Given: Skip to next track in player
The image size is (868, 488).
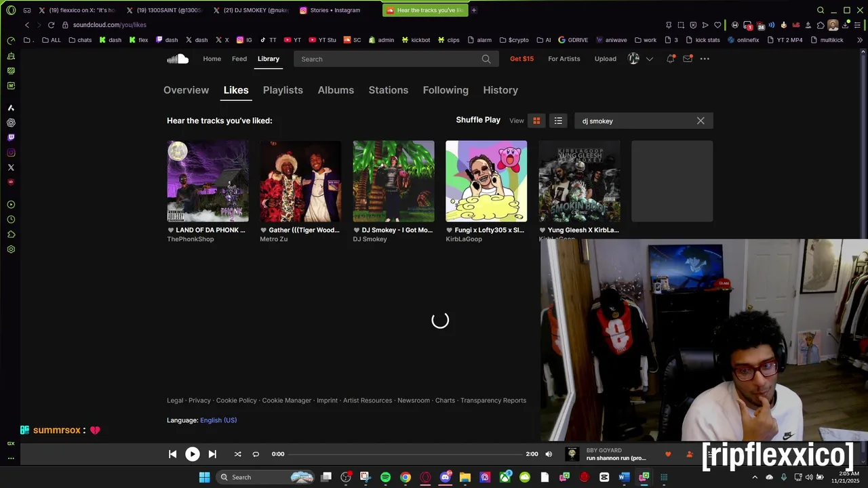Looking at the screenshot, I should (212, 454).
